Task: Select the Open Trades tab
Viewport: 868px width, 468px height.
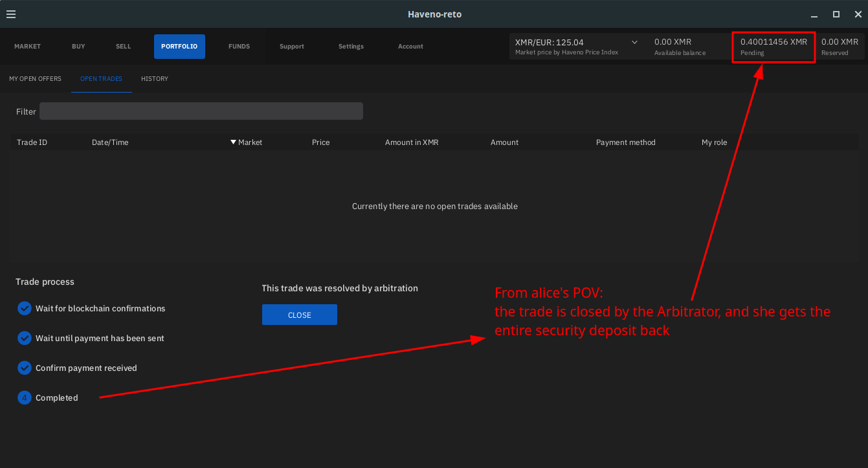Action: (101, 79)
